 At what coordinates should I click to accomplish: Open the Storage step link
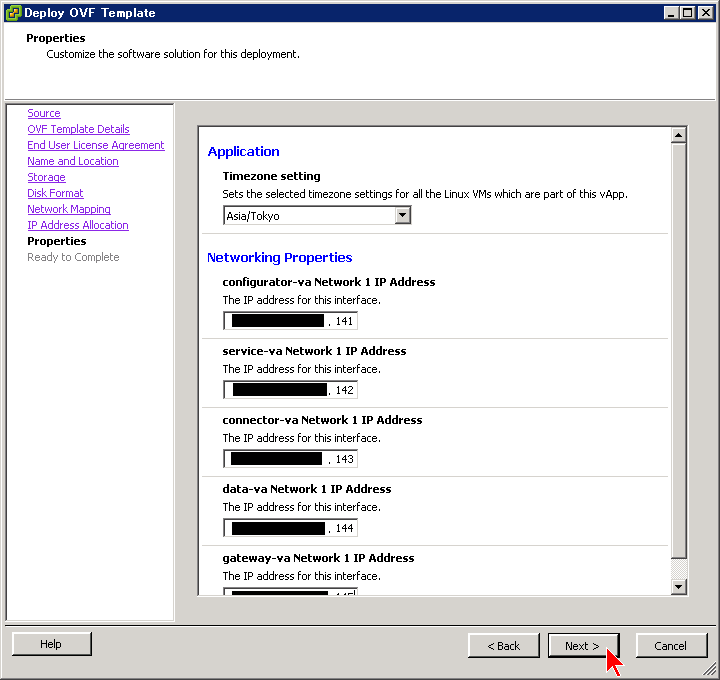(x=46, y=177)
